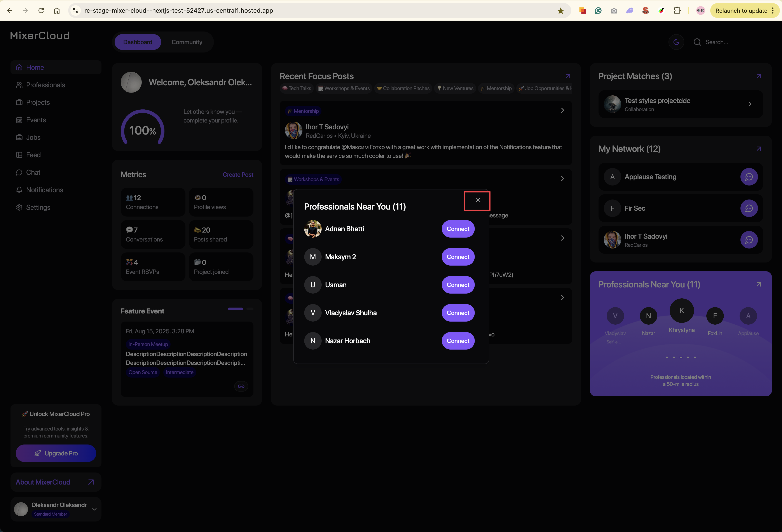Toggle dark mode with the moon icon
782x532 pixels.
676,42
